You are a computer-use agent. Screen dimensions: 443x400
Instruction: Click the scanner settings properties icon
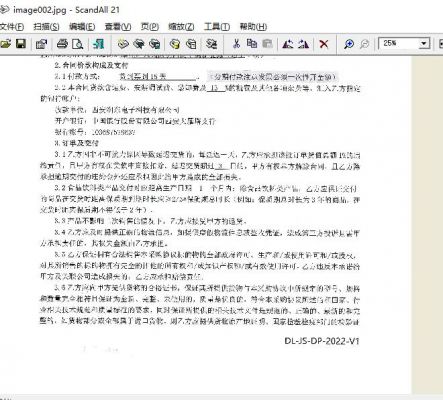42,44
